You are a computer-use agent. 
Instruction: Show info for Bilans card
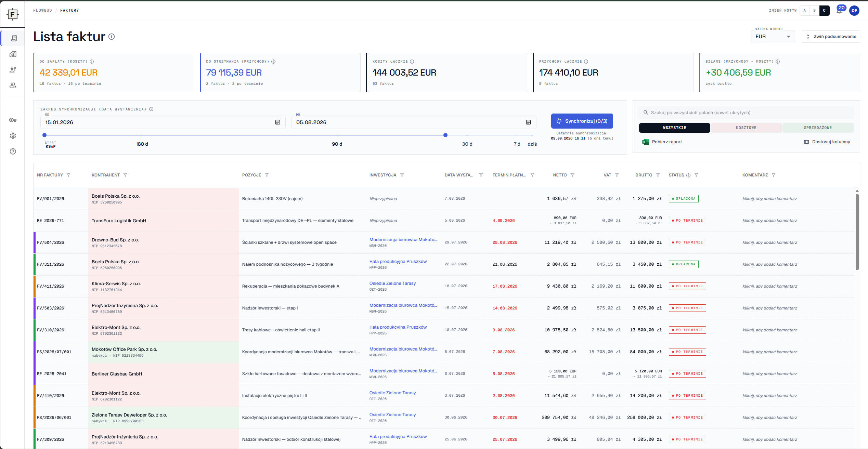click(778, 62)
